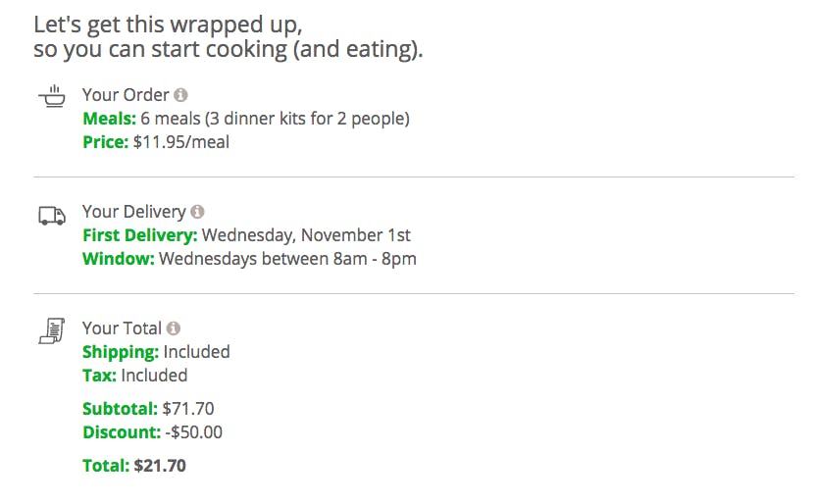
Task: Click the Your Order heading
Action: pyautogui.click(x=126, y=95)
